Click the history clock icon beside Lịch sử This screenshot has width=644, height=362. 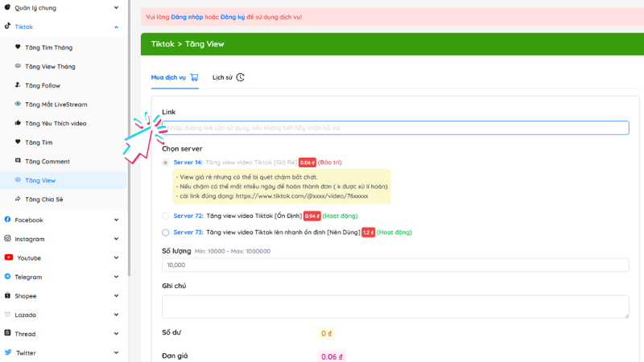(240, 77)
